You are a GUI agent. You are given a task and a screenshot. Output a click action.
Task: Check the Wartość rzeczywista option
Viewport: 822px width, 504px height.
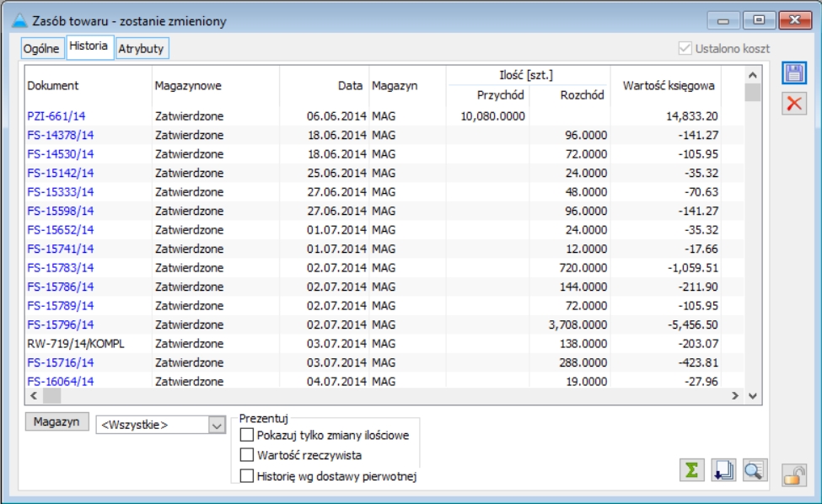click(x=246, y=455)
